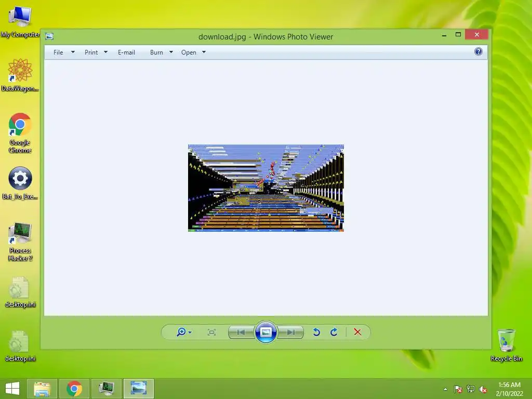The image size is (532, 399).
Task: Select the lower desktop.ini file
Action: [x=20, y=346]
